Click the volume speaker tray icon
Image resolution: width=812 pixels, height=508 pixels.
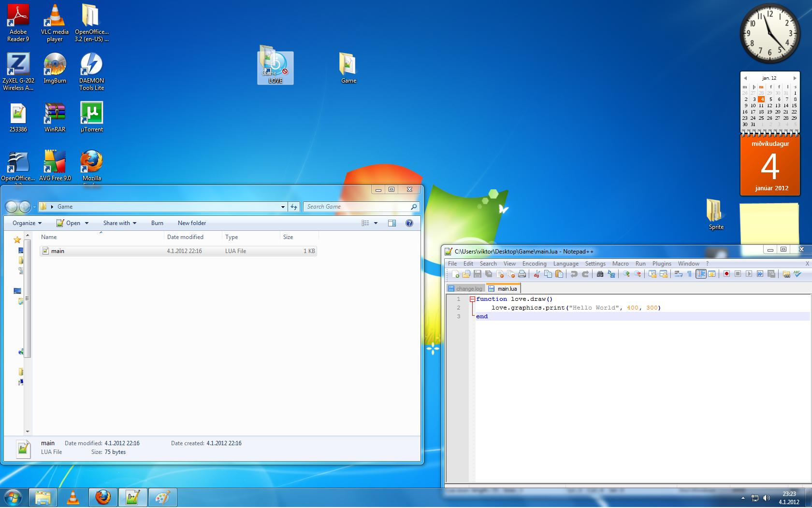767,498
